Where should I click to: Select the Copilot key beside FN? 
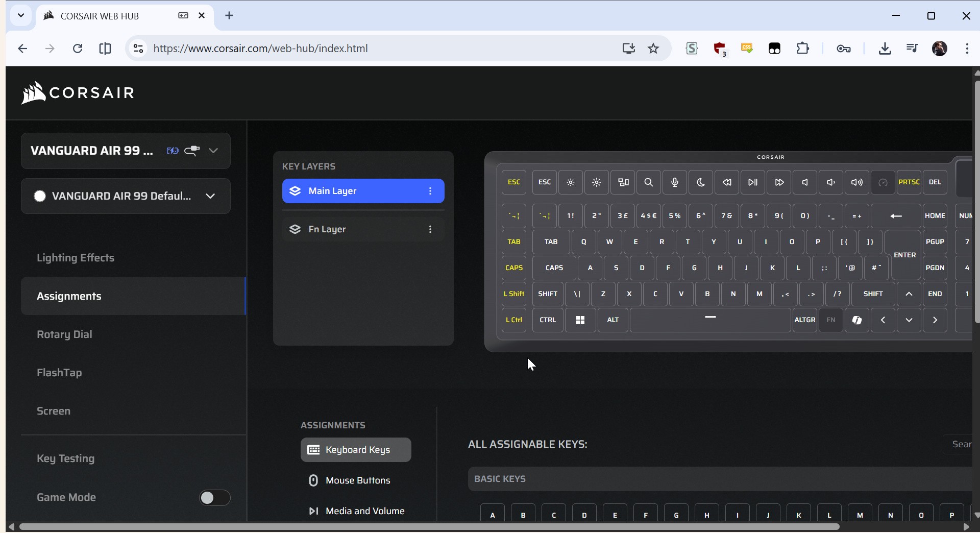(857, 321)
